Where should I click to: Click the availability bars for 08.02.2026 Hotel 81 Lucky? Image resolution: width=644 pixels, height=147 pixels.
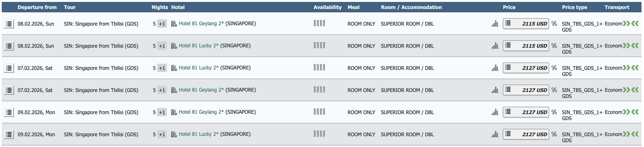[x=319, y=45]
